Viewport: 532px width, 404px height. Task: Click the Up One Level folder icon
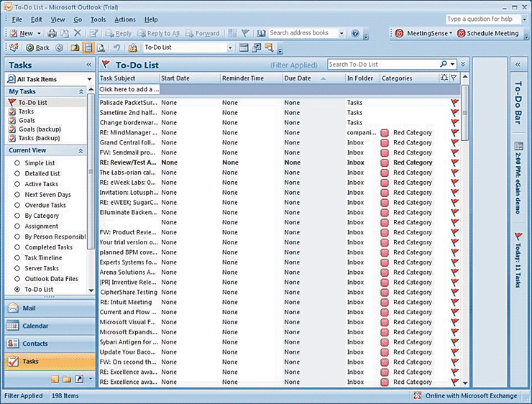pyautogui.click(x=75, y=48)
